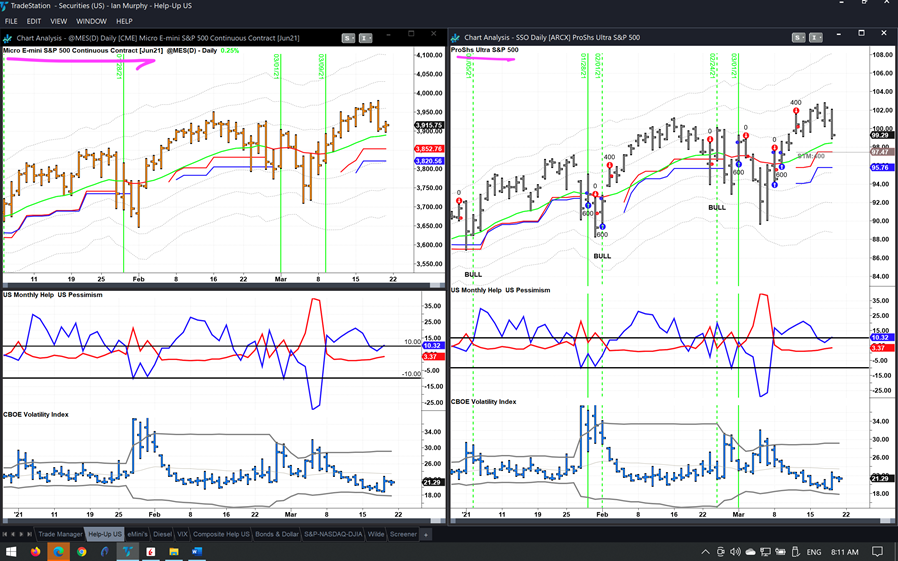Open the FILE menu
The width and height of the screenshot is (898, 561).
[x=11, y=21]
